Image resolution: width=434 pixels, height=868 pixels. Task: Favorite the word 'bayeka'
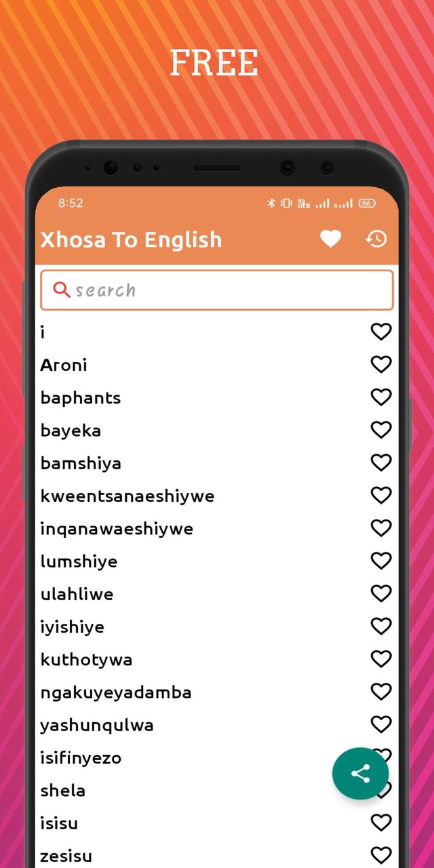click(x=380, y=429)
